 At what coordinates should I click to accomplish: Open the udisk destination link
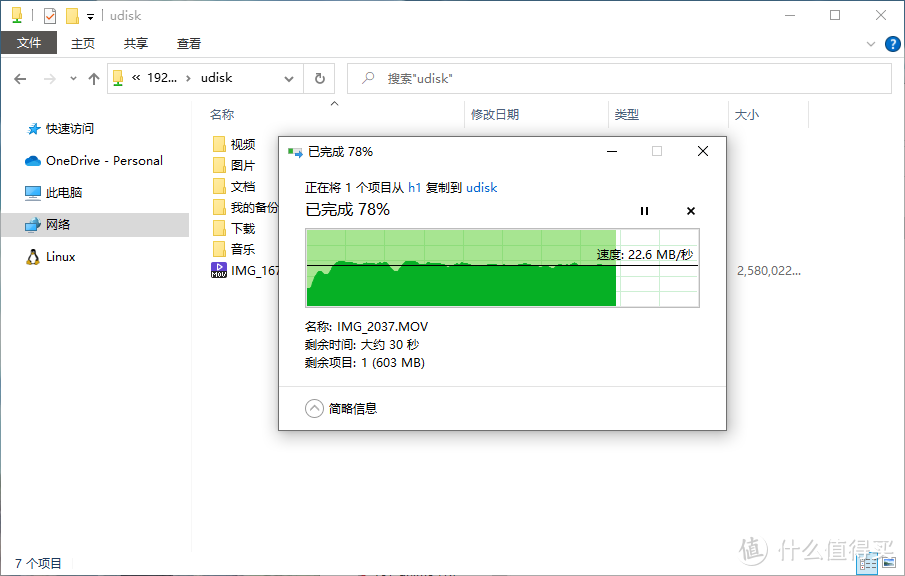tap(481, 188)
